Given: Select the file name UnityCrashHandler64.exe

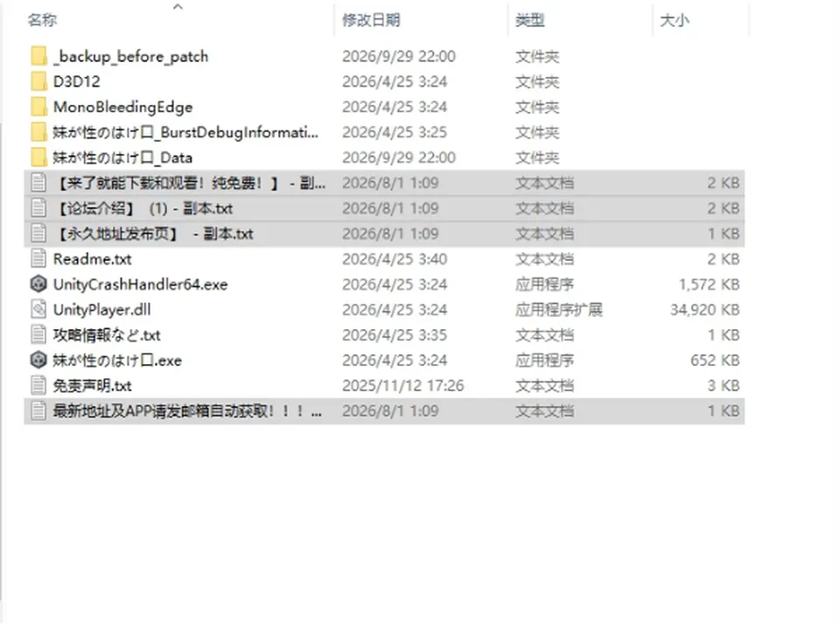Looking at the screenshot, I should tap(140, 284).
